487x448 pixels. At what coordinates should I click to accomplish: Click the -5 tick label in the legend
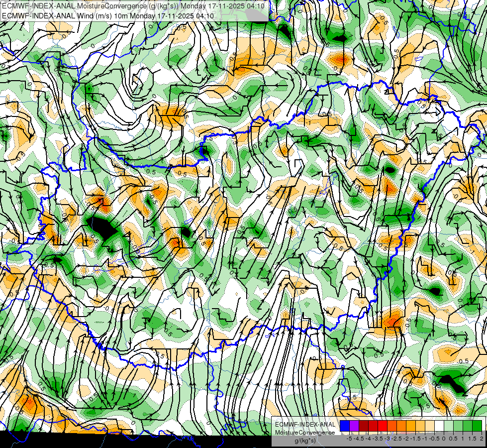(349, 439)
